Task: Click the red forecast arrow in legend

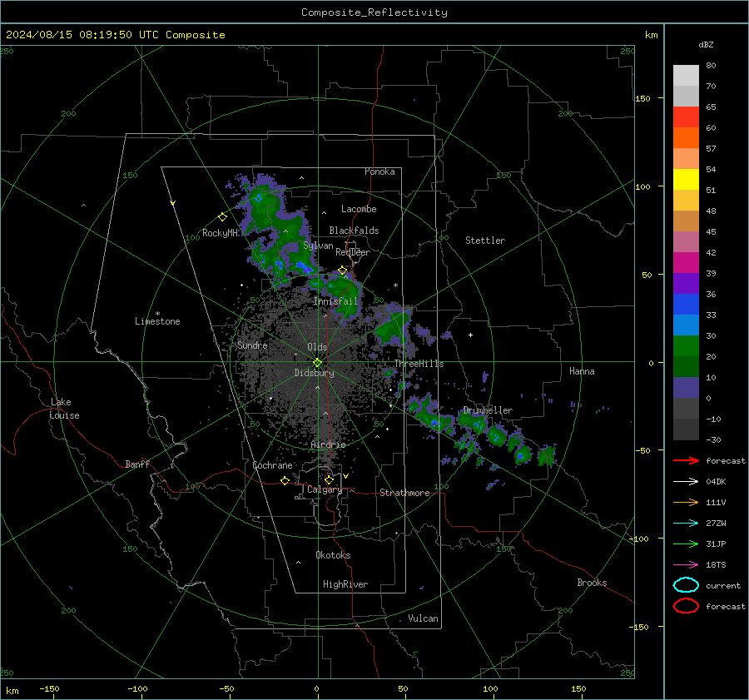Action: 686,460
